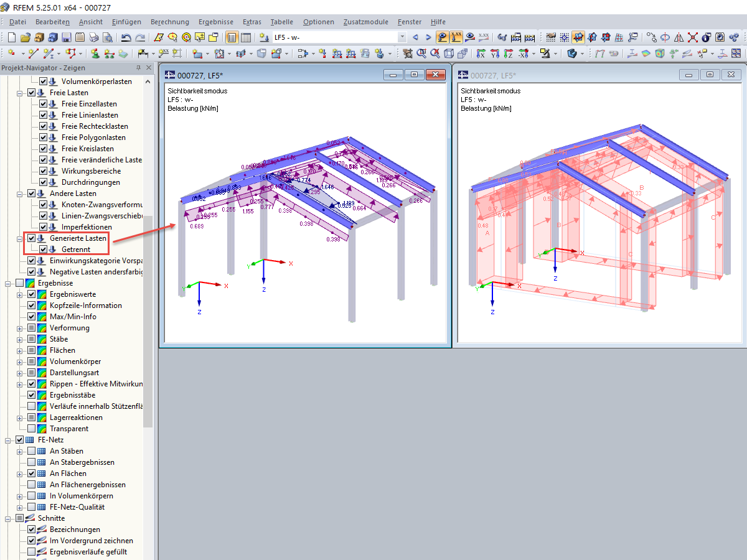Image resolution: width=747 pixels, height=560 pixels.
Task: Click the view in Z direction icon
Action: 508,54
